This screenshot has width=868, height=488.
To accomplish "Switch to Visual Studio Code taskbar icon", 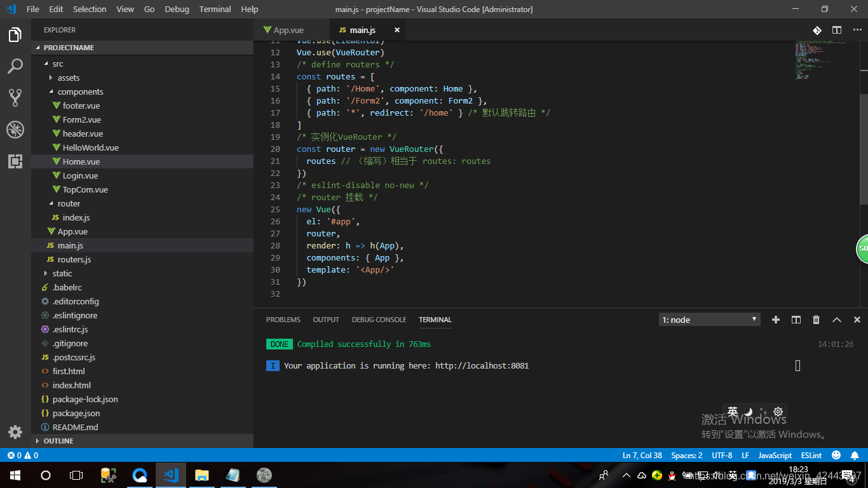I will click(170, 475).
